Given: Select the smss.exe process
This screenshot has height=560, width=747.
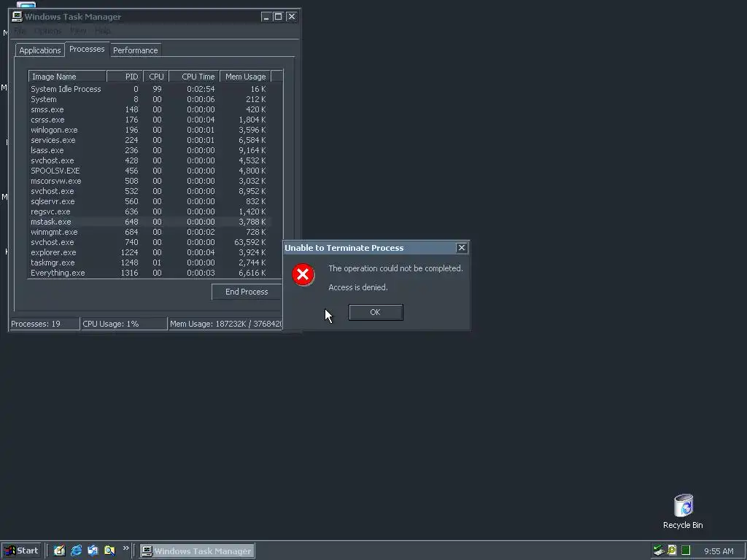Looking at the screenshot, I should point(150,109).
